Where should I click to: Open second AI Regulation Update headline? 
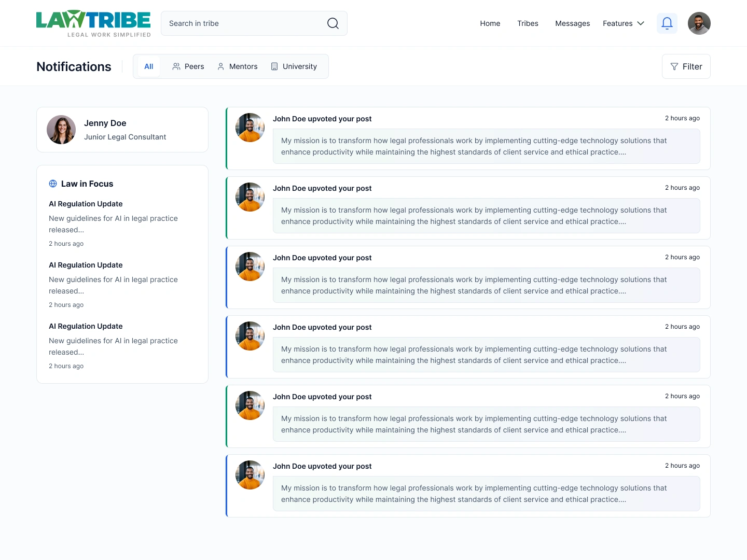coord(86,265)
